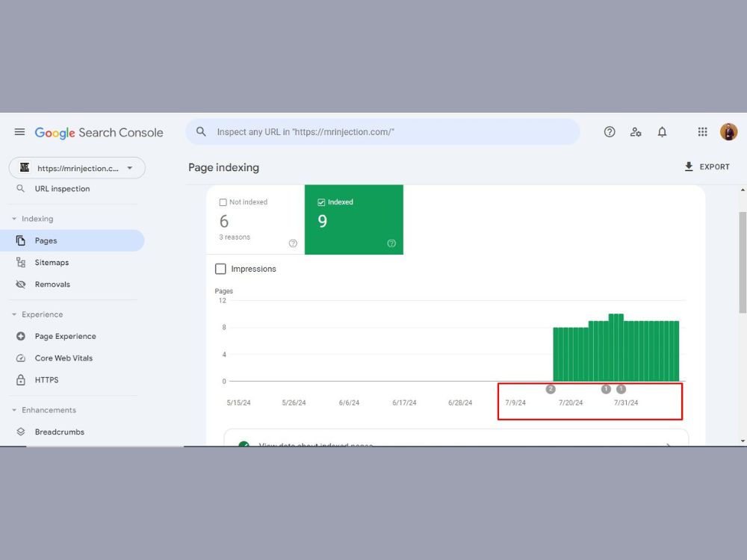Click the 5/15/24 date label

239,403
